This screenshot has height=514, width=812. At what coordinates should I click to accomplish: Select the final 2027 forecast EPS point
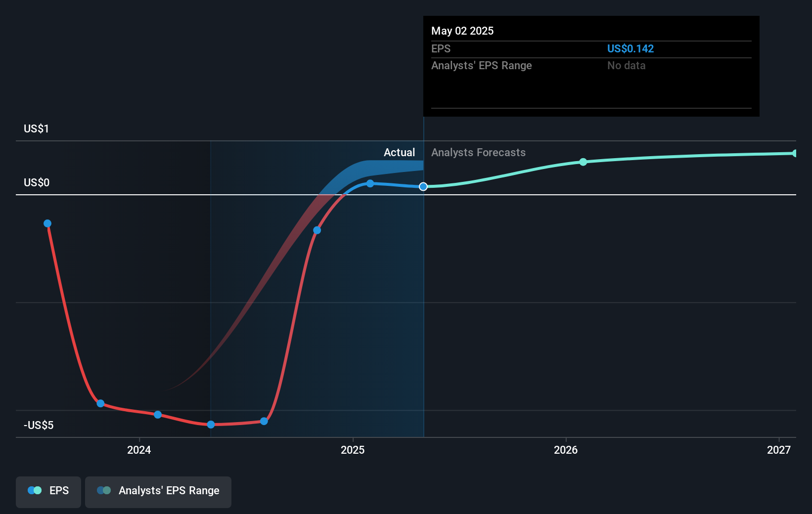[795, 153]
